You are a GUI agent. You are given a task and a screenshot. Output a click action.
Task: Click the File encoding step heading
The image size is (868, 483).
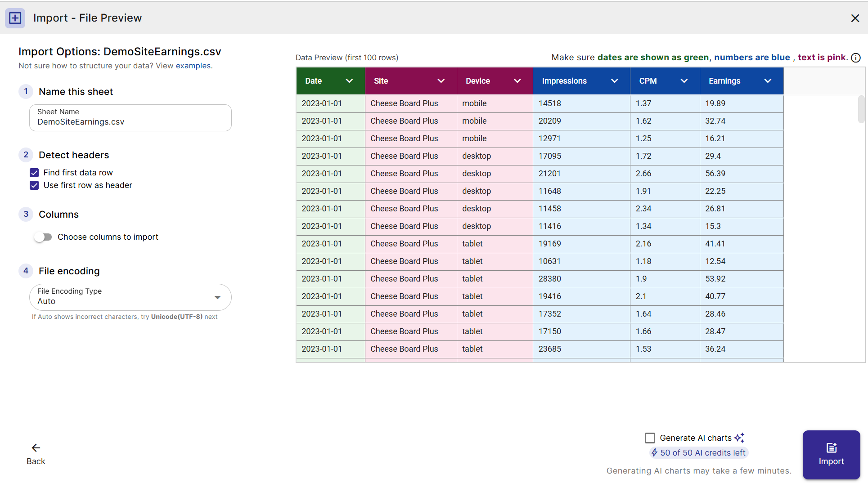click(x=69, y=271)
